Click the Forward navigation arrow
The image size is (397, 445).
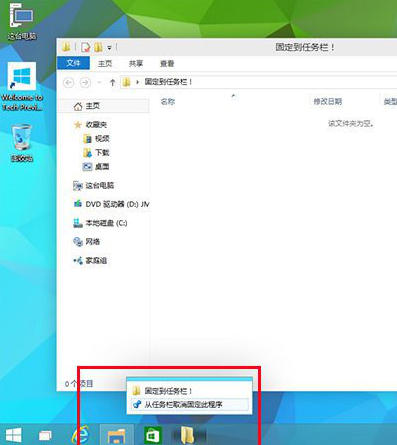pos(85,82)
